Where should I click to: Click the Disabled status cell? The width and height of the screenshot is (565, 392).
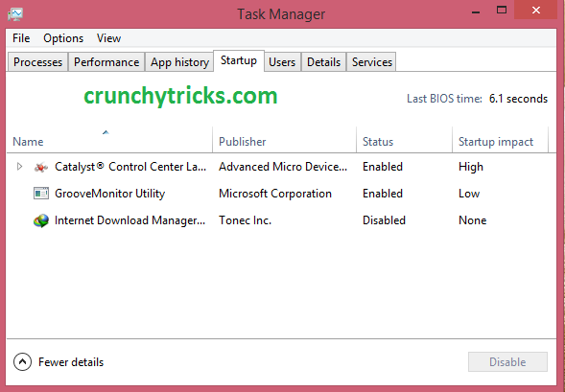(x=384, y=220)
